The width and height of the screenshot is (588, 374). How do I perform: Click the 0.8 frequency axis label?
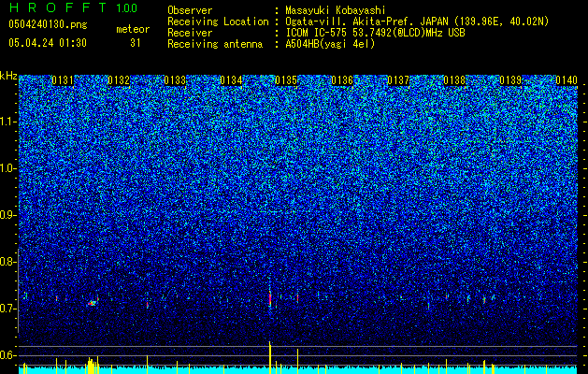(8, 262)
